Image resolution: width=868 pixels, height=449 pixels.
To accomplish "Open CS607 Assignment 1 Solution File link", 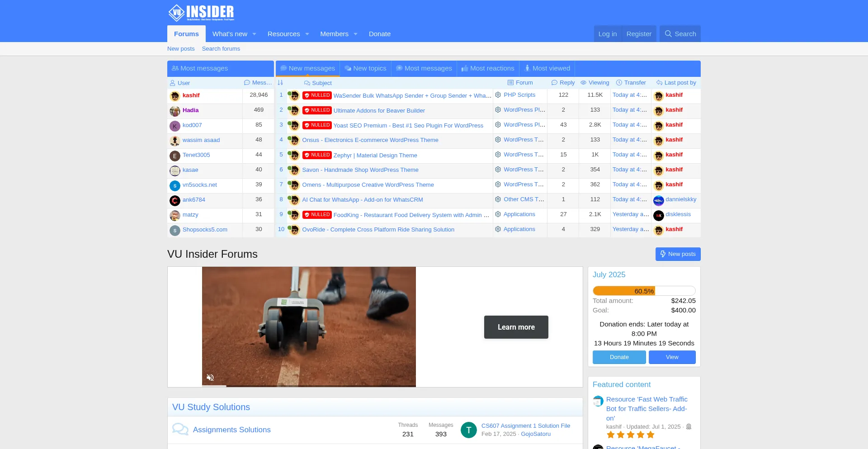I will 526,425.
